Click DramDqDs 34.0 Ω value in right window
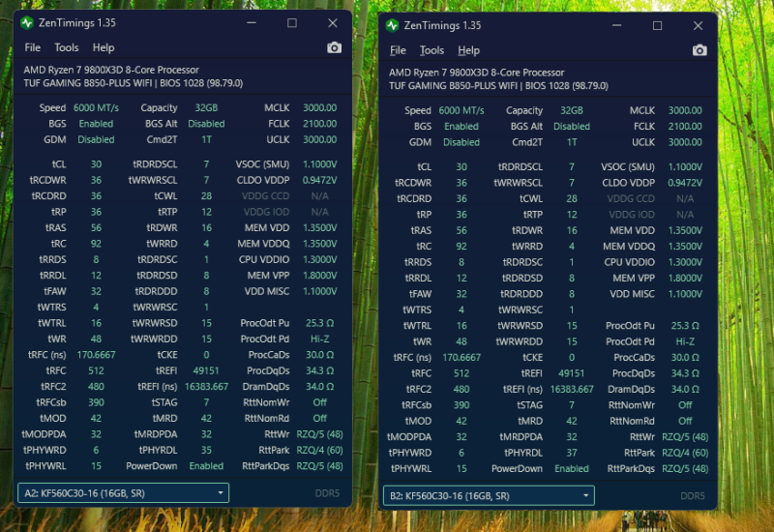The width and height of the screenshot is (774, 532). (685, 389)
